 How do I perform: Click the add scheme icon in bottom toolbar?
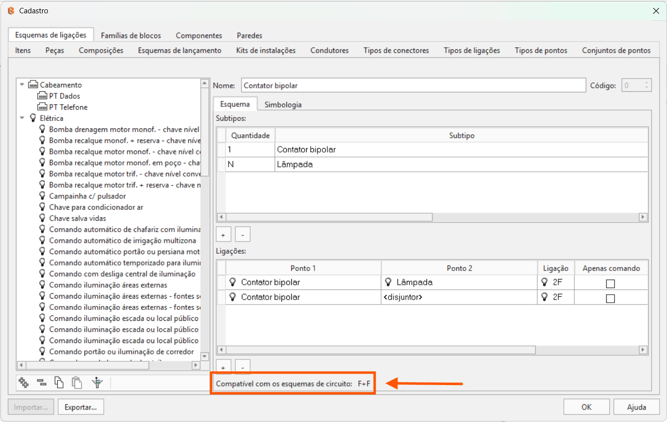pos(23,383)
